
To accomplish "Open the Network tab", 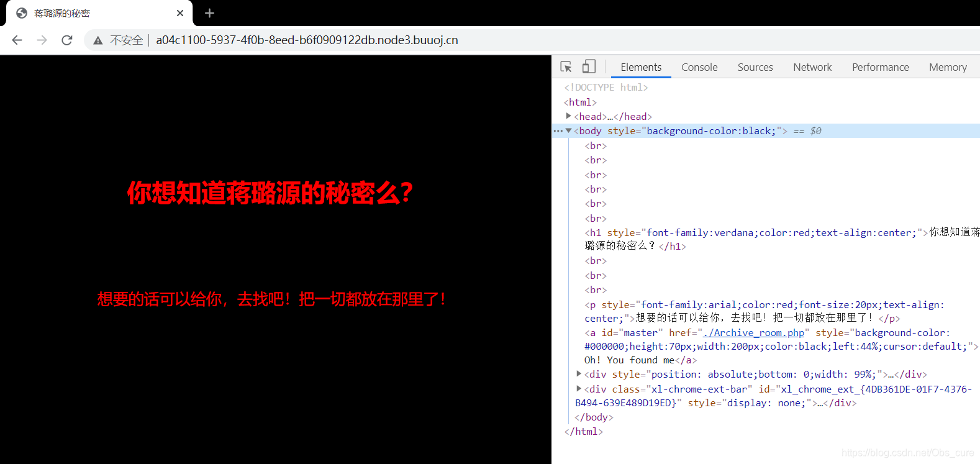I will [812, 67].
